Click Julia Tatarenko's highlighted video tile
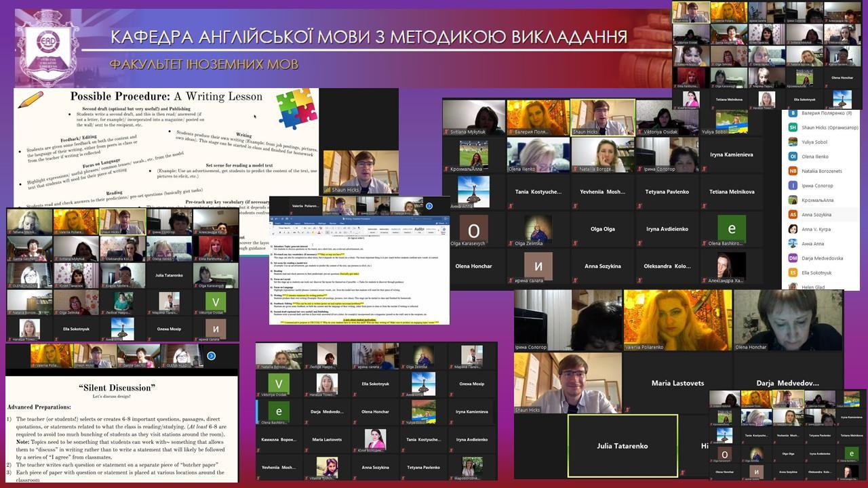The height and width of the screenshot is (488, 868). [x=622, y=446]
